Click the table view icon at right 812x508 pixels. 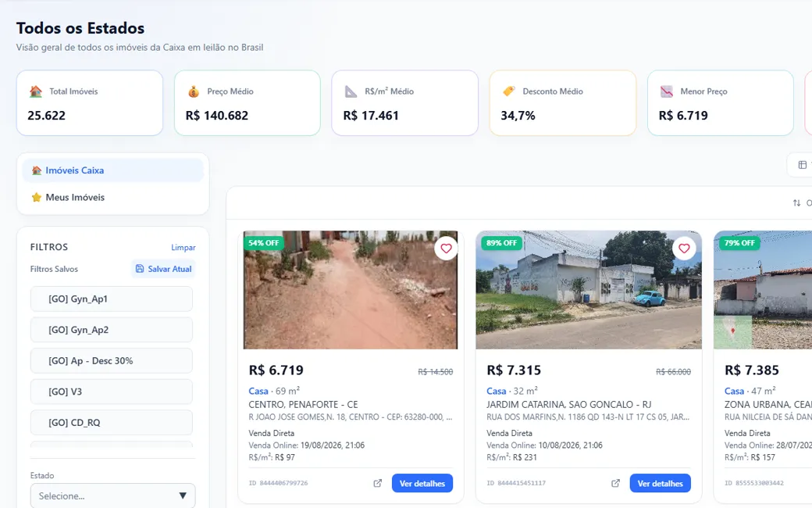802,165
